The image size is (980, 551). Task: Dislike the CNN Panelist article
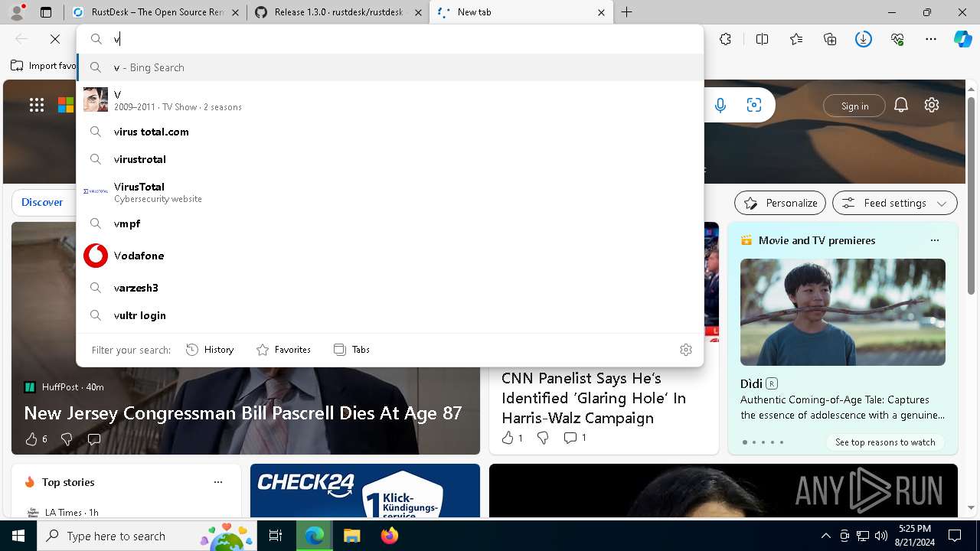(x=543, y=438)
